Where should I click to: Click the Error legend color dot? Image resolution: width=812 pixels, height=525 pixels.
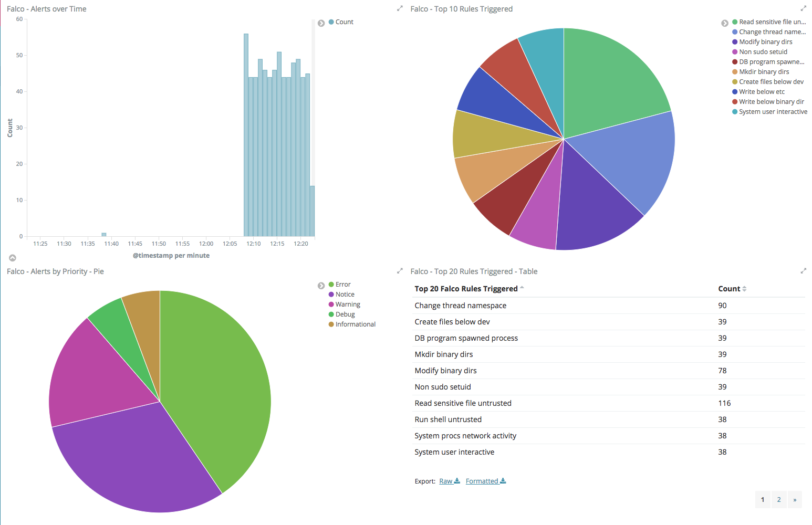tap(331, 285)
